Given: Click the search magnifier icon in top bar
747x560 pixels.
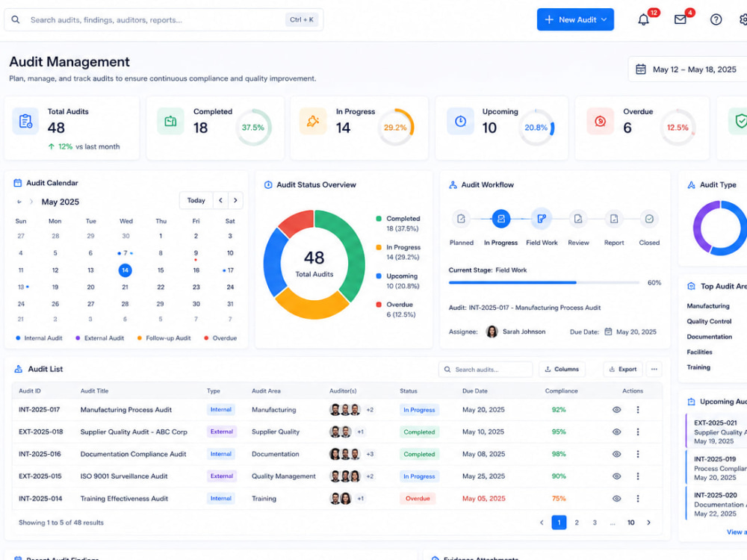Looking at the screenshot, I should [16, 19].
